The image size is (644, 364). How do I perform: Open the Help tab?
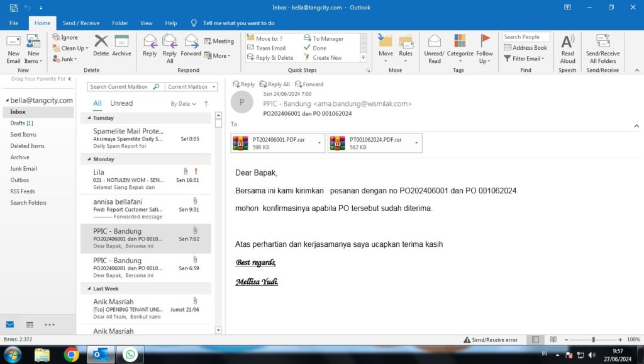tap(171, 23)
